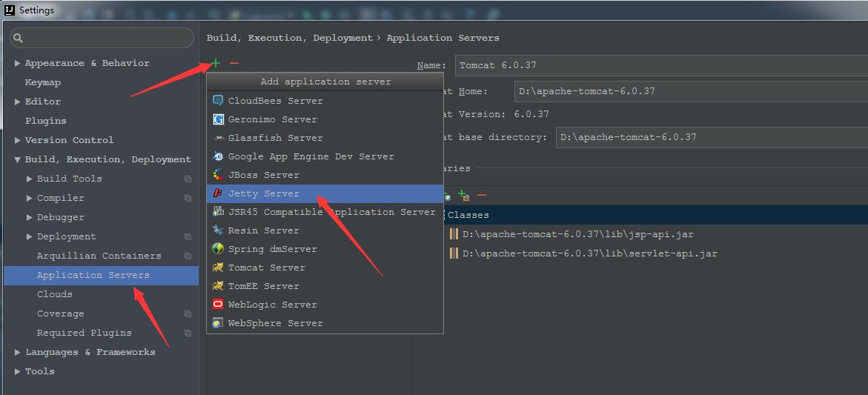Click the project-level icon beside Compiler

(x=188, y=199)
